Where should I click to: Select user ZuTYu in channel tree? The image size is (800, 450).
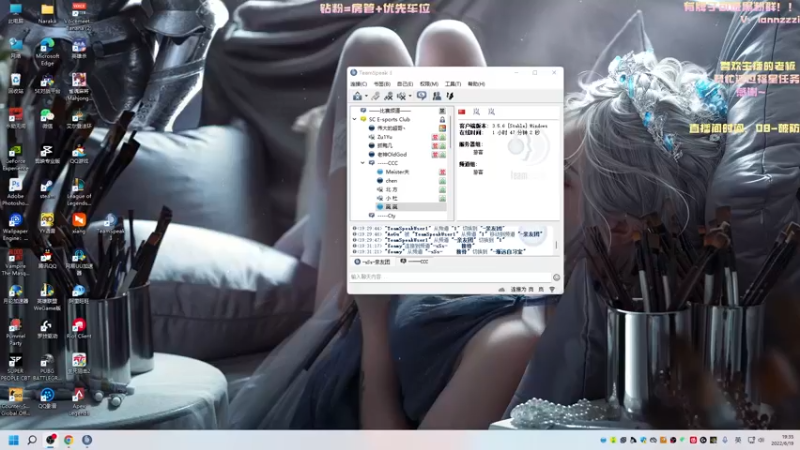coord(385,137)
